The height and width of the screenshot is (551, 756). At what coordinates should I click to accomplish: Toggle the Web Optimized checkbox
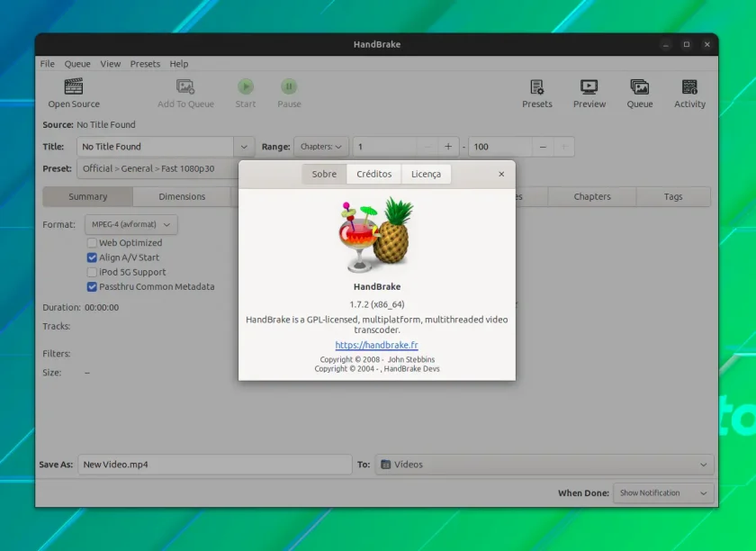coord(92,243)
